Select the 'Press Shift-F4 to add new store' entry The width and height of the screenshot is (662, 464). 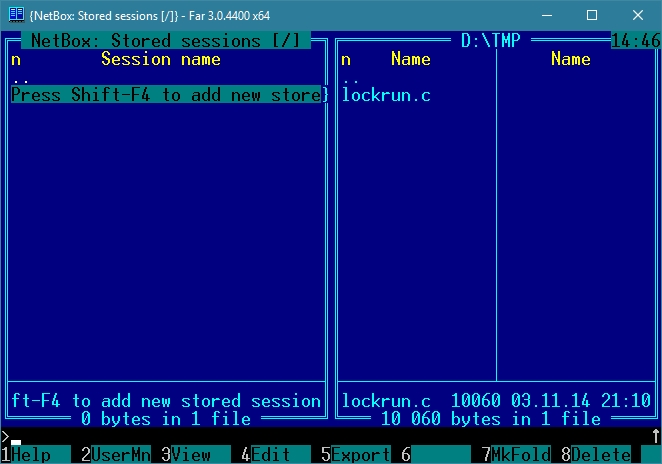167,95
